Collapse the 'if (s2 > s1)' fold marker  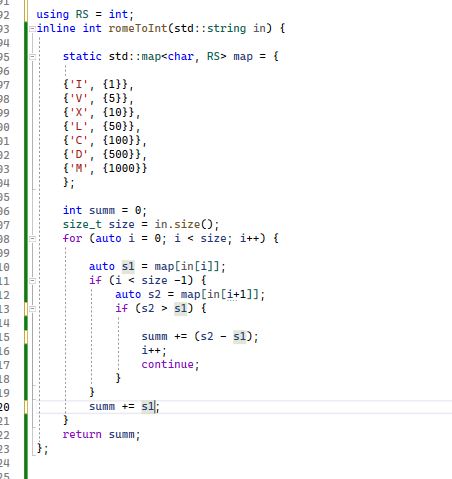32,309
